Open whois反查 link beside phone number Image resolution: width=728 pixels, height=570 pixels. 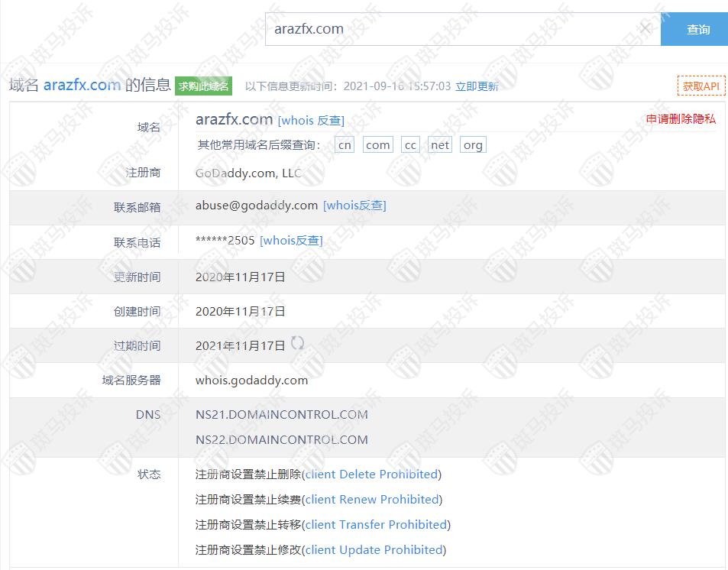(291, 240)
